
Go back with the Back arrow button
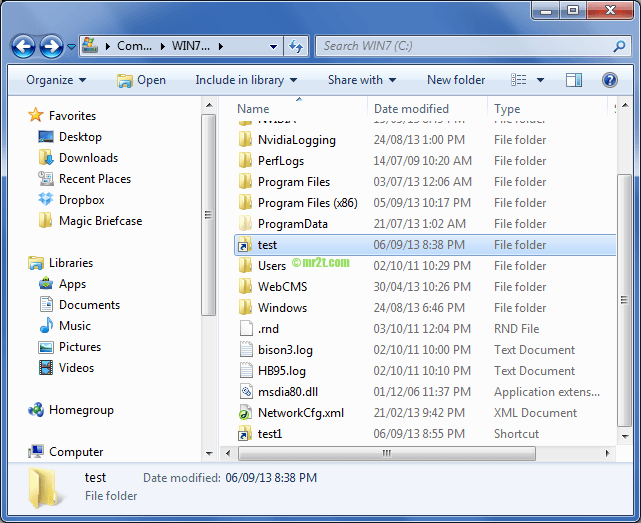point(23,46)
